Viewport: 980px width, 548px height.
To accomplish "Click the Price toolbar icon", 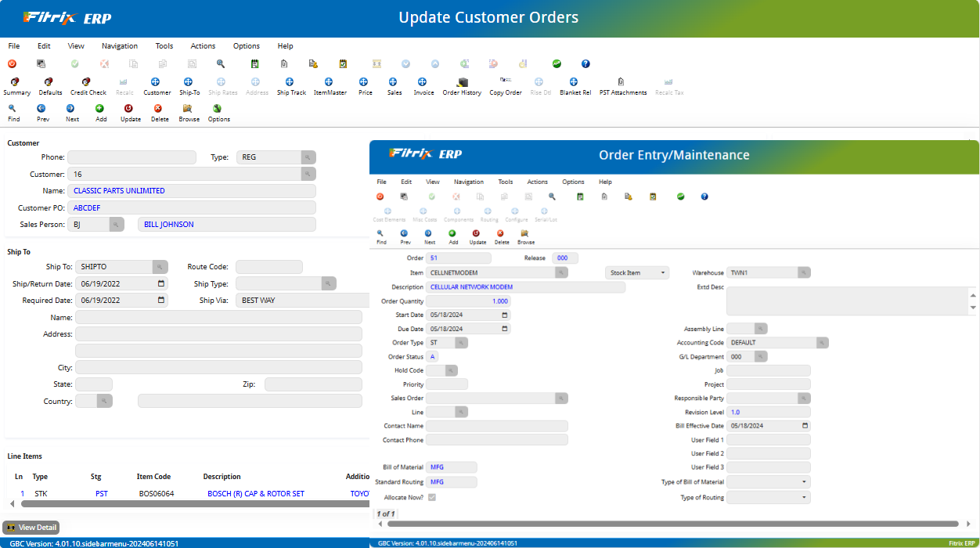I will click(364, 82).
